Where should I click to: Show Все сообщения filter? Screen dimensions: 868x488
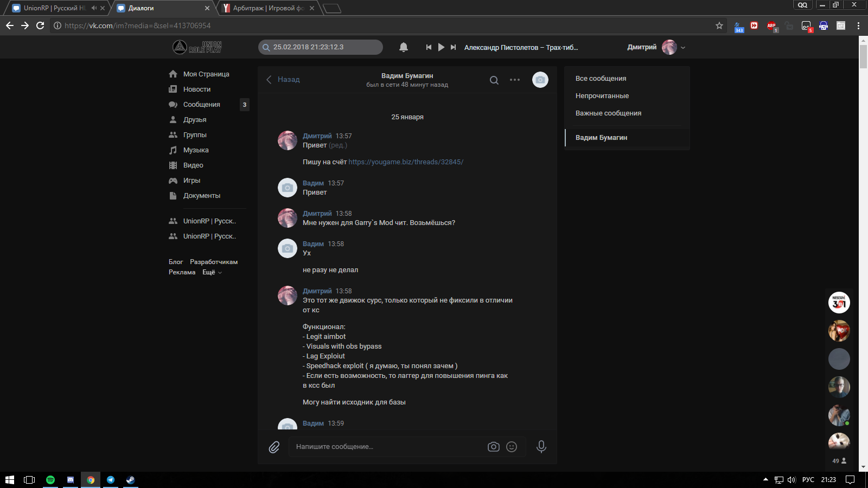click(627, 79)
